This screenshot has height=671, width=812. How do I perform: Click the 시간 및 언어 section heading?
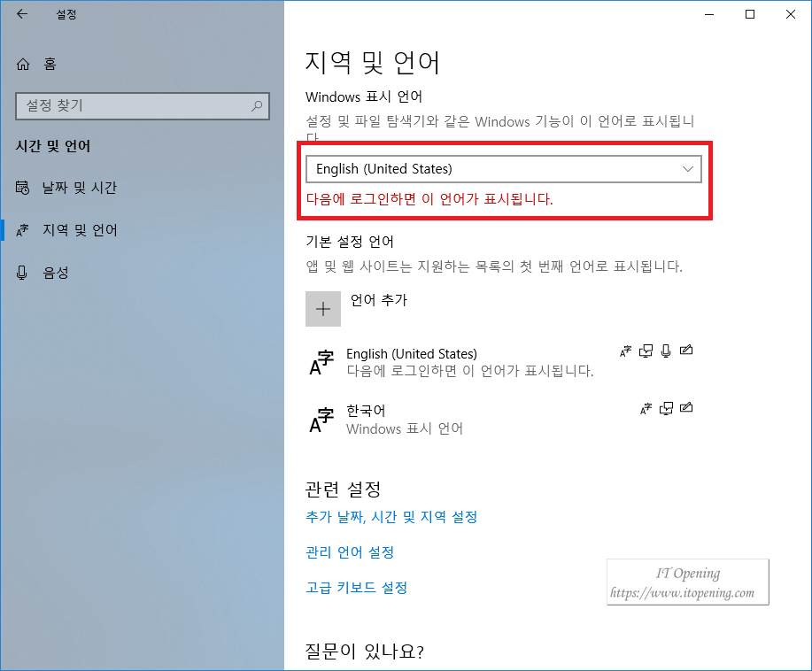53,147
